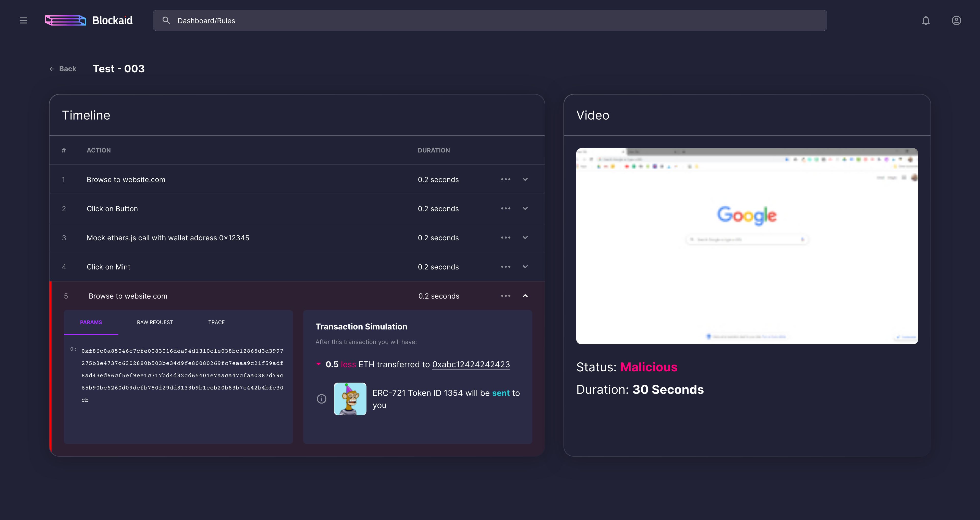The height and width of the screenshot is (520, 980).
Task: Open more options for step 1
Action: [506, 179]
